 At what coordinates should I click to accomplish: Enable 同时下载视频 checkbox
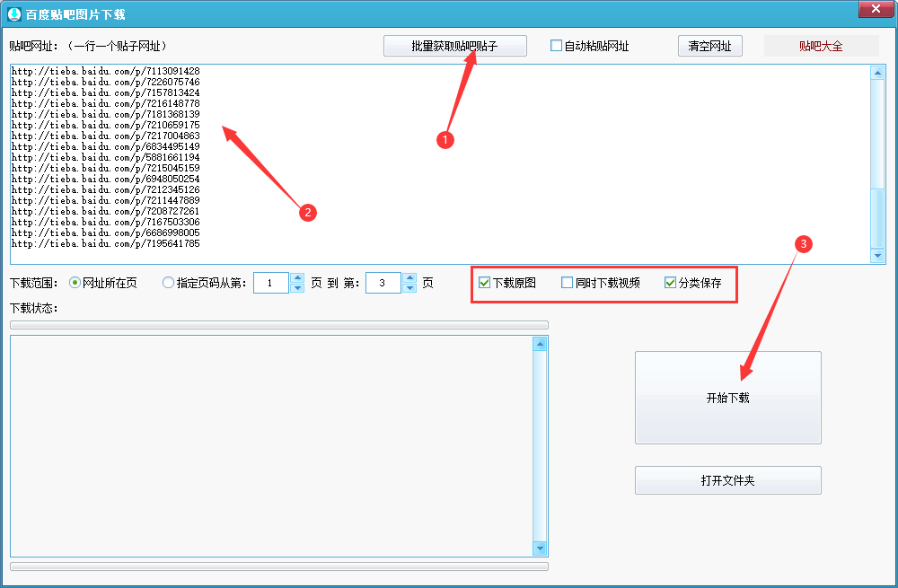pos(568,283)
